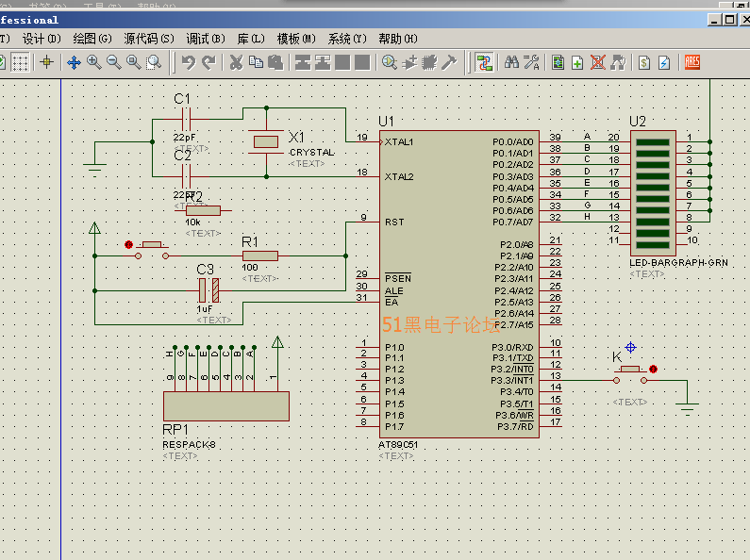Select the 10k resistor R2 body

click(x=203, y=210)
